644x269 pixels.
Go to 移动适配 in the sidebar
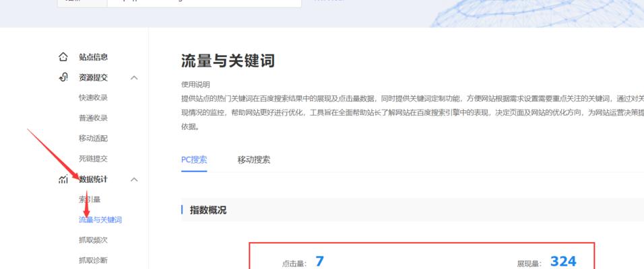[93, 138]
